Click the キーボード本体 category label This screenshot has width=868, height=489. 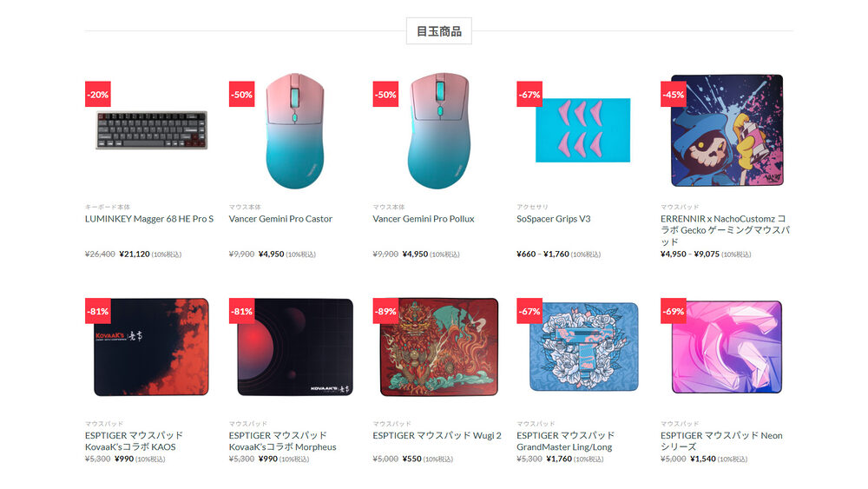click(x=108, y=207)
